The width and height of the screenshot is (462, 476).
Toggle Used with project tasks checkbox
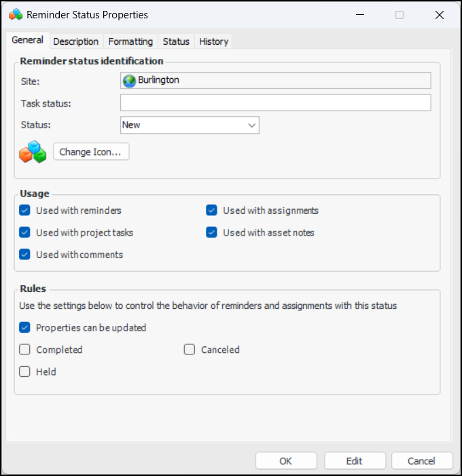point(25,232)
